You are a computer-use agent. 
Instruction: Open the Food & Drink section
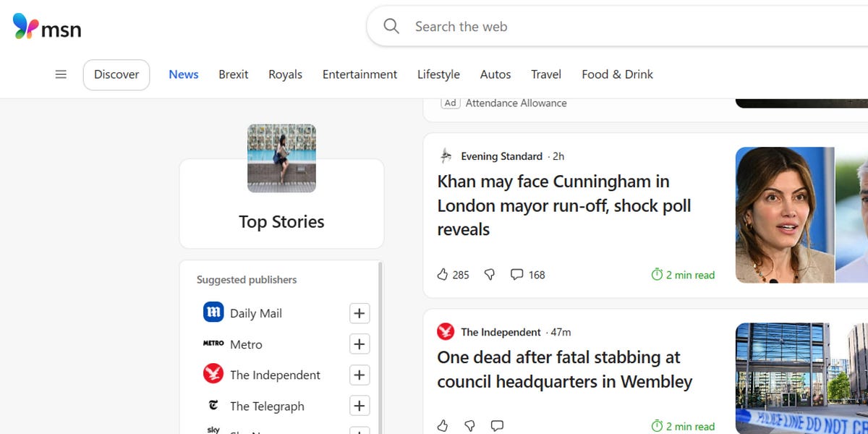(x=618, y=75)
